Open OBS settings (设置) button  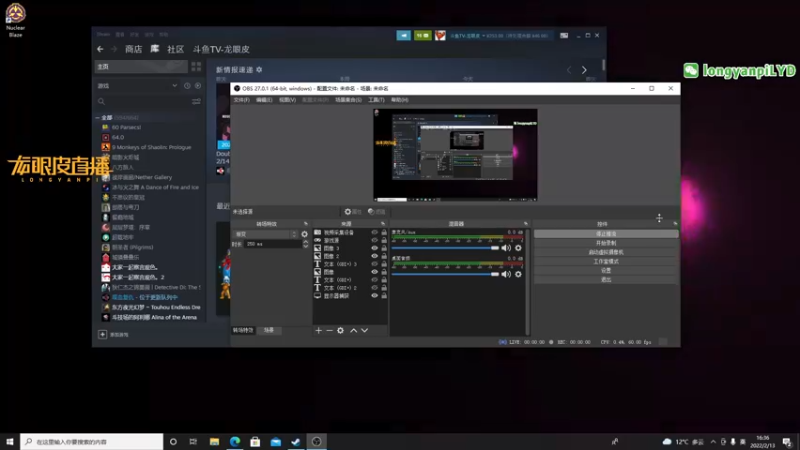click(606, 271)
